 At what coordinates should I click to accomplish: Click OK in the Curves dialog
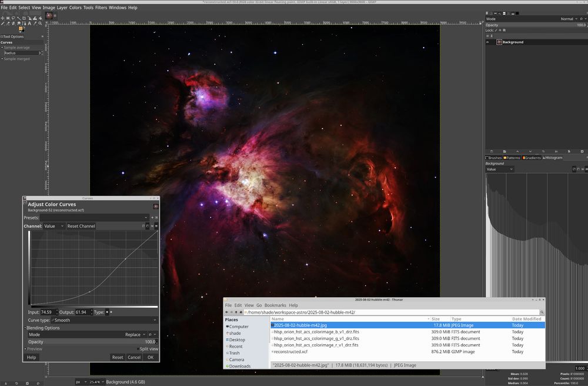click(151, 358)
